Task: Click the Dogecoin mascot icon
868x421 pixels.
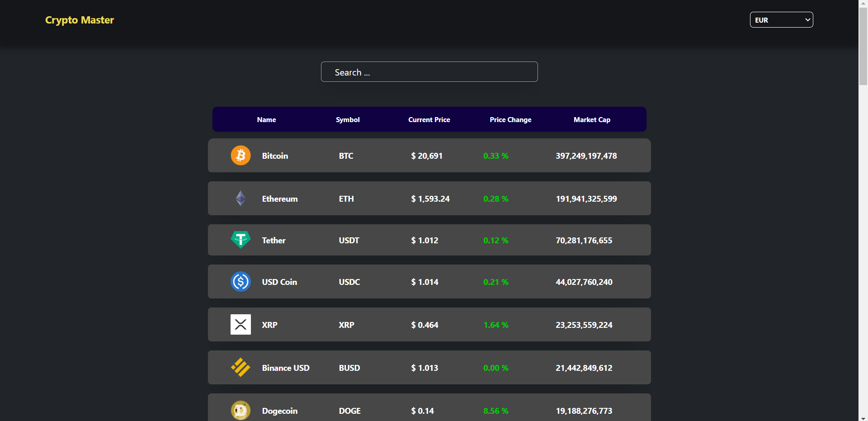Action: [x=241, y=410]
